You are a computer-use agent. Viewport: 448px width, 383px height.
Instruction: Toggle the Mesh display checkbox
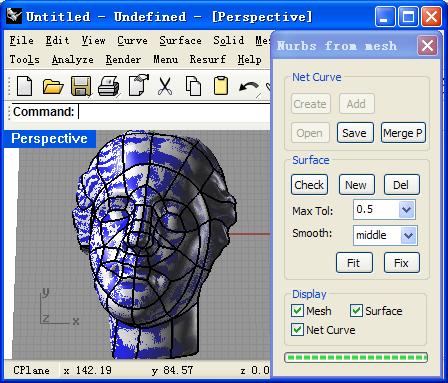pos(297,311)
